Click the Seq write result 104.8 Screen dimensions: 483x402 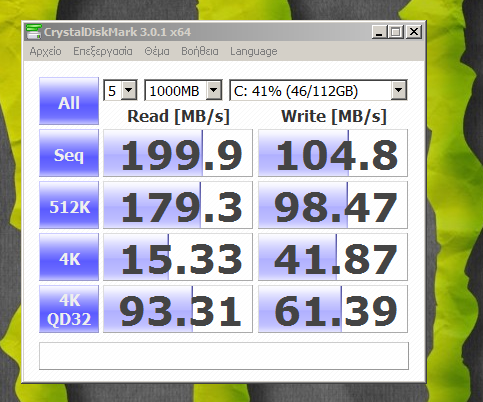click(x=333, y=153)
